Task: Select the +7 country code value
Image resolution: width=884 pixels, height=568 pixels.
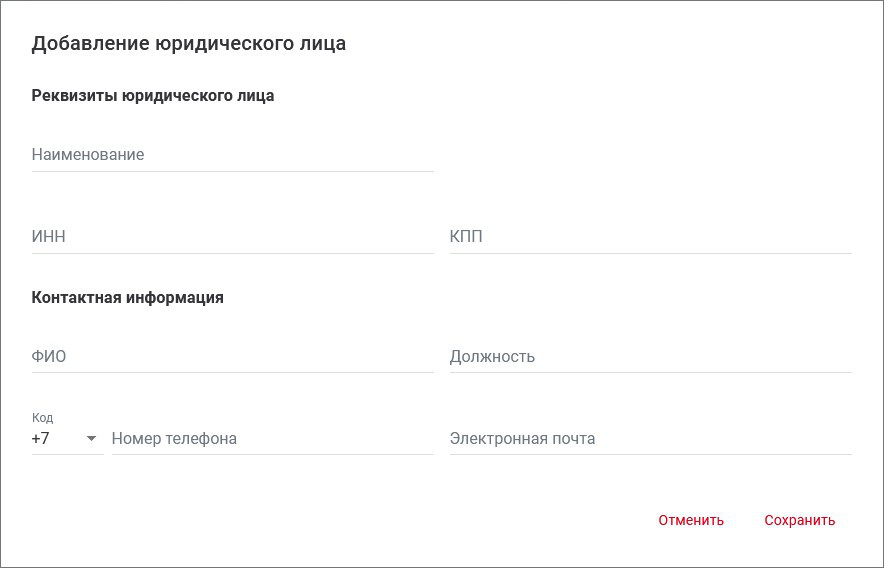Action: [42, 439]
